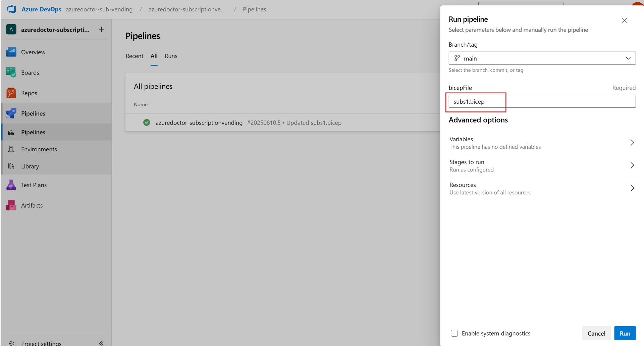Switch to the Recent tab

coord(134,56)
